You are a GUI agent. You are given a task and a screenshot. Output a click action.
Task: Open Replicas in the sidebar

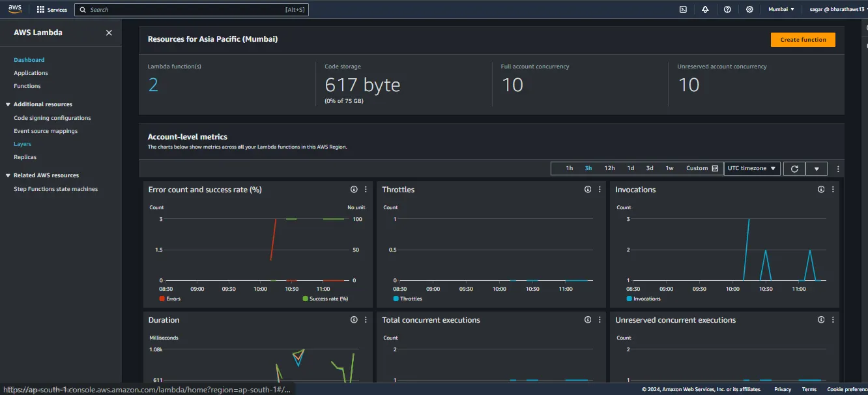[x=25, y=157]
